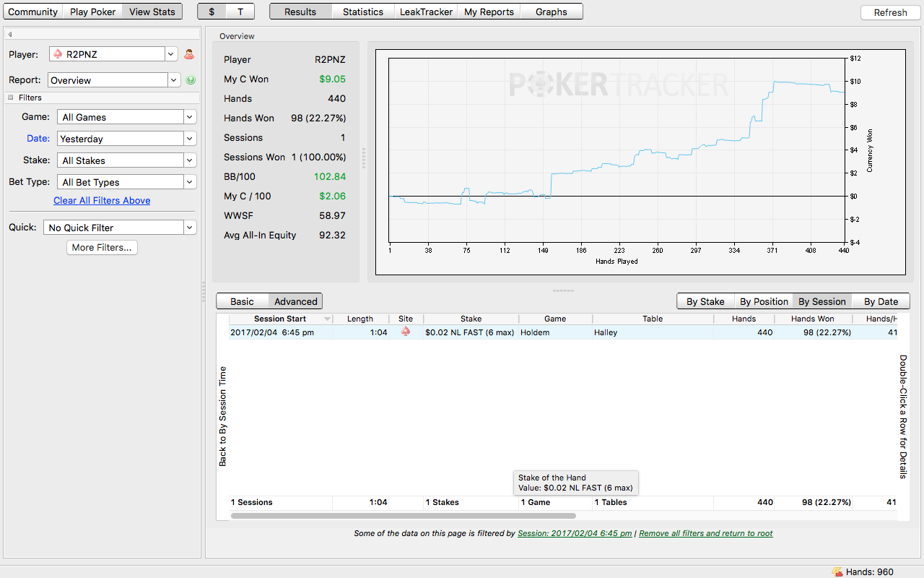Collapse the Filters section
This screenshot has height=578, width=924.
tap(12, 98)
